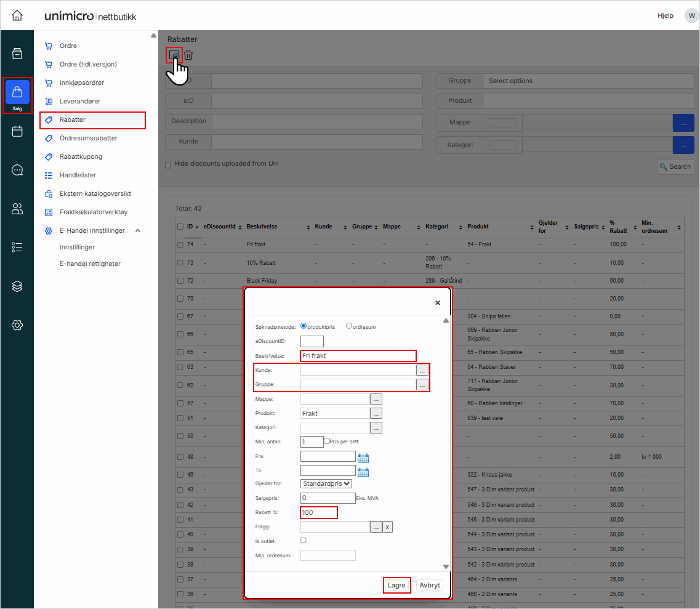Collapse E-Handel innstillinger menu section

[137, 230]
